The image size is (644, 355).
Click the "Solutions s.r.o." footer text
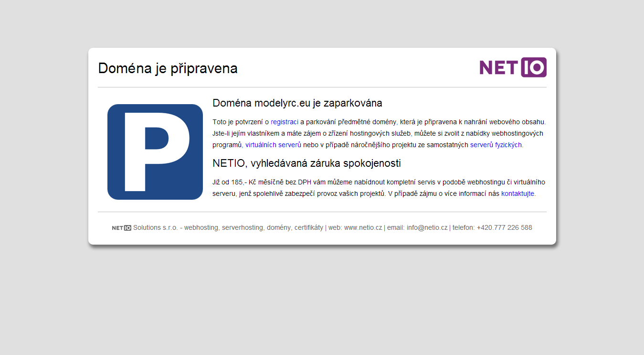coord(155,227)
